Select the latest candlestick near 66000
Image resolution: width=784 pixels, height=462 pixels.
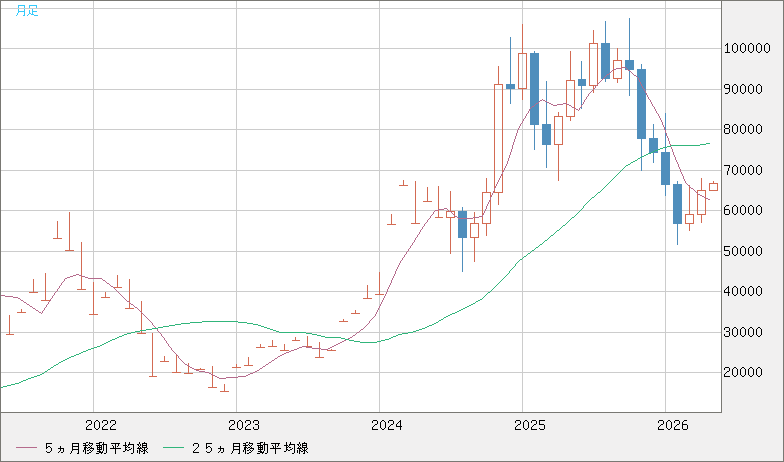[x=714, y=186]
